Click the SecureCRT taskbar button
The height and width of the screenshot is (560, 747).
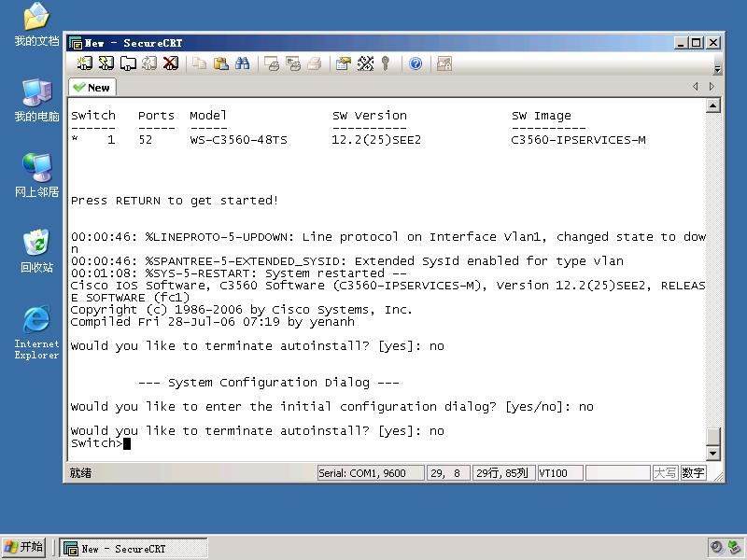(134, 548)
